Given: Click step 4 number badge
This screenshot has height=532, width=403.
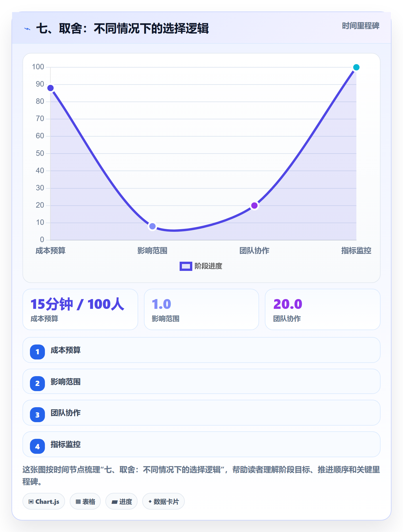Looking at the screenshot, I should coord(37,446).
